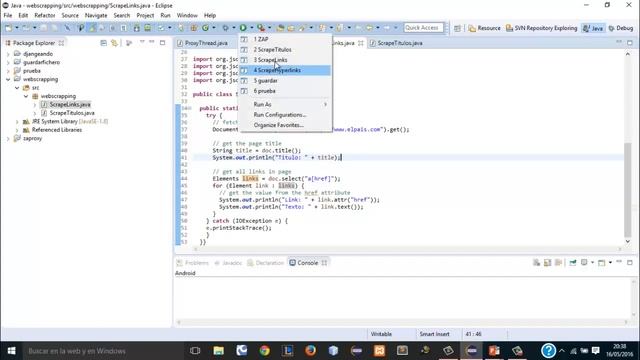Select '5 guardar' run entry

[x=285, y=80]
